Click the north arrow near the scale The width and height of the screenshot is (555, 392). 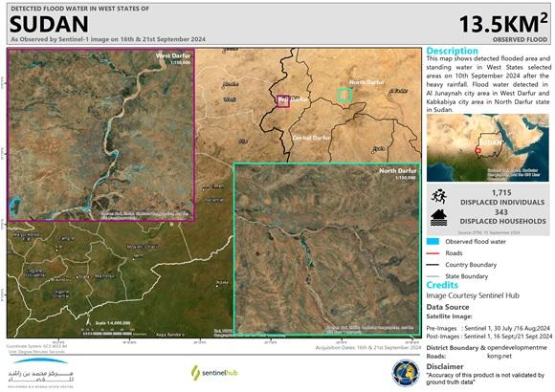[x=88, y=322]
